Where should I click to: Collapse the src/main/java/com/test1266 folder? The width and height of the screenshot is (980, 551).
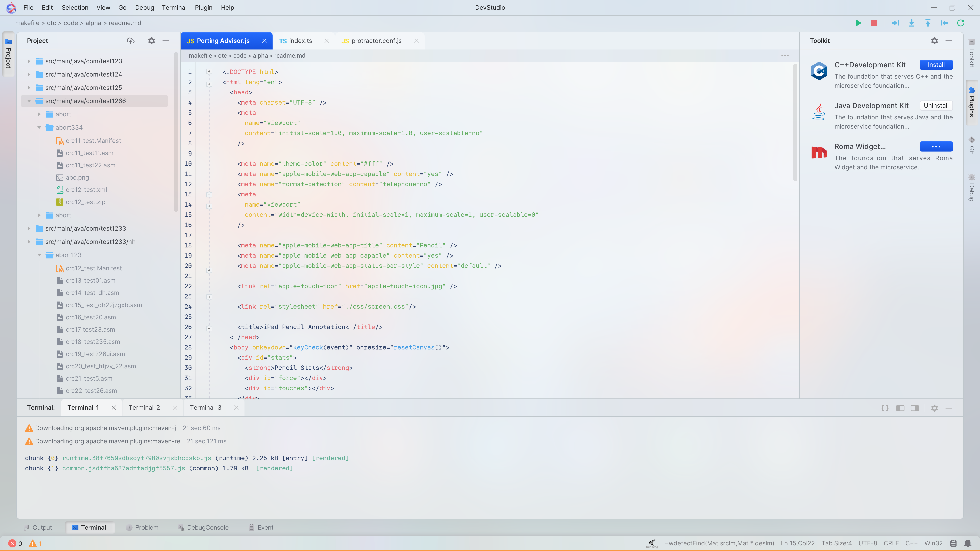pyautogui.click(x=29, y=101)
